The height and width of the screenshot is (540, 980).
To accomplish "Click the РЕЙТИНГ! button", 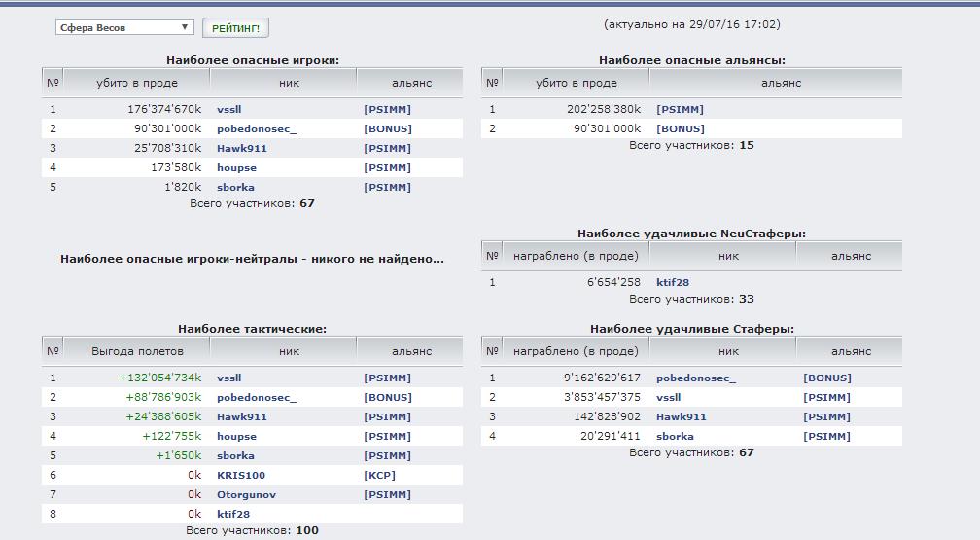I will pyautogui.click(x=235, y=28).
